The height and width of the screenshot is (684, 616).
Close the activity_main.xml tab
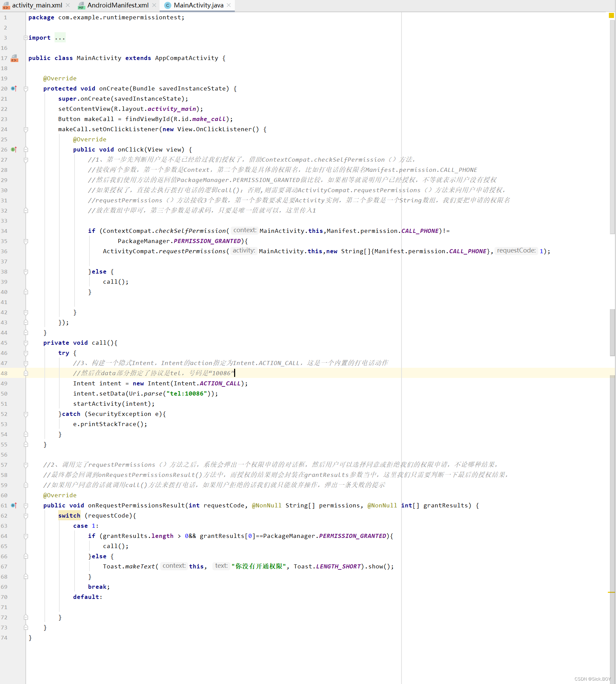click(x=68, y=5)
